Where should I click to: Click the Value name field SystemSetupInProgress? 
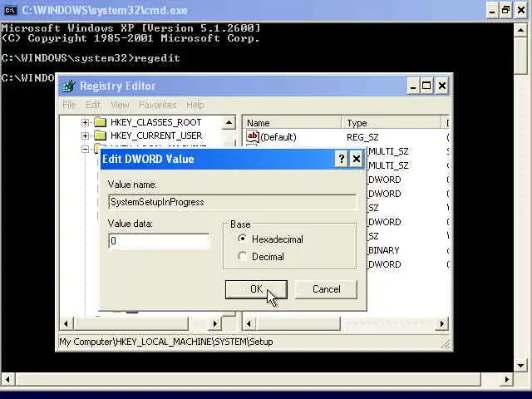tap(233, 202)
